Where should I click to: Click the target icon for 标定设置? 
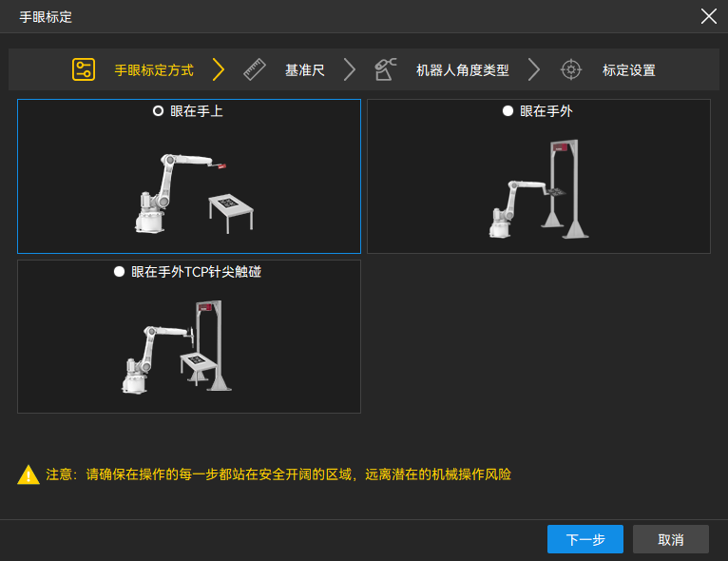point(570,69)
